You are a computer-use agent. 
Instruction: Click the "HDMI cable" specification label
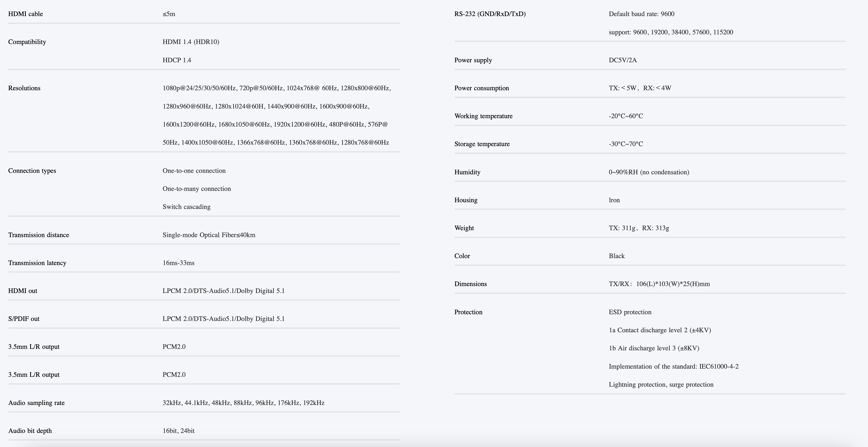[x=26, y=14]
